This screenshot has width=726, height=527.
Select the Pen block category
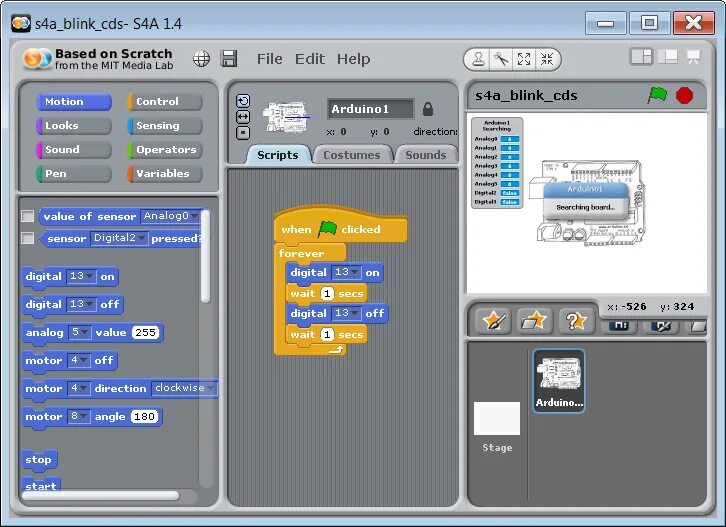[74, 174]
